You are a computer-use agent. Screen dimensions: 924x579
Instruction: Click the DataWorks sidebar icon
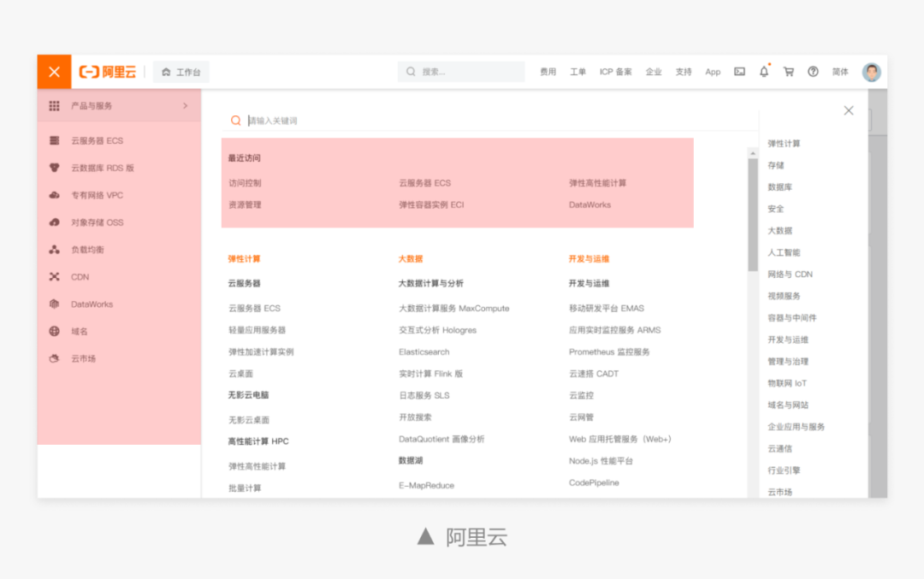[x=54, y=304]
